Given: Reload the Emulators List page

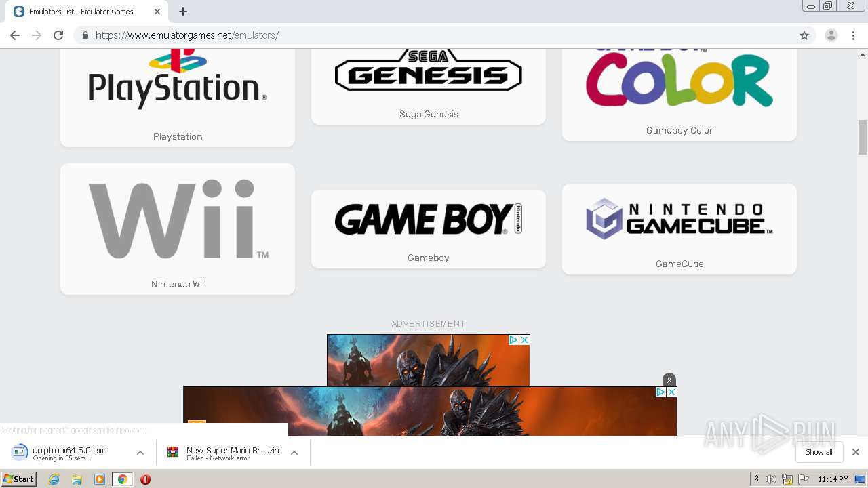Looking at the screenshot, I should (58, 35).
